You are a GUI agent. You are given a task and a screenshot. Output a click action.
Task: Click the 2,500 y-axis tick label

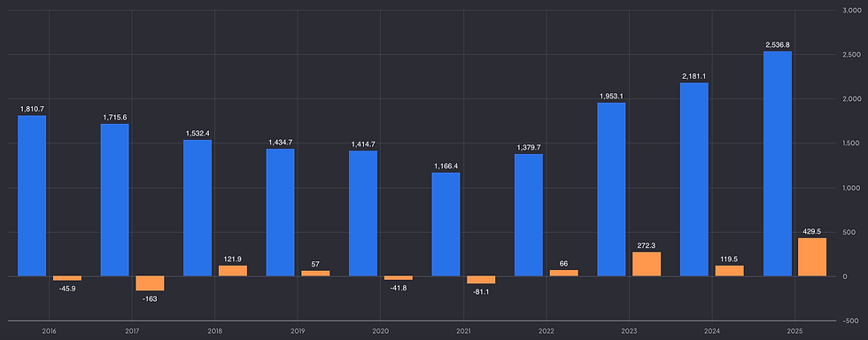pyautogui.click(x=852, y=55)
